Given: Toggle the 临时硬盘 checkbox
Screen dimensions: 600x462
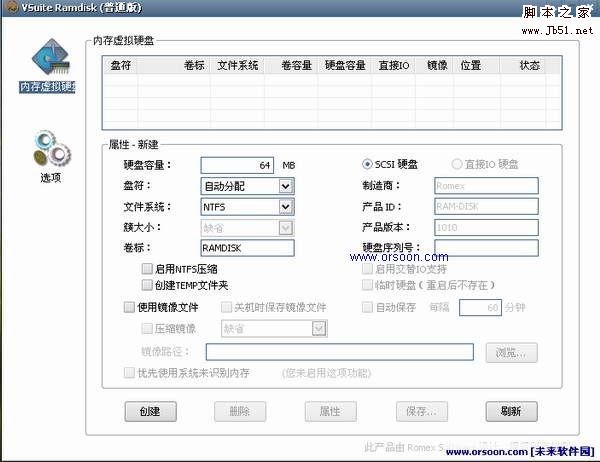Looking at the screenshot, I should pos(367,285).
